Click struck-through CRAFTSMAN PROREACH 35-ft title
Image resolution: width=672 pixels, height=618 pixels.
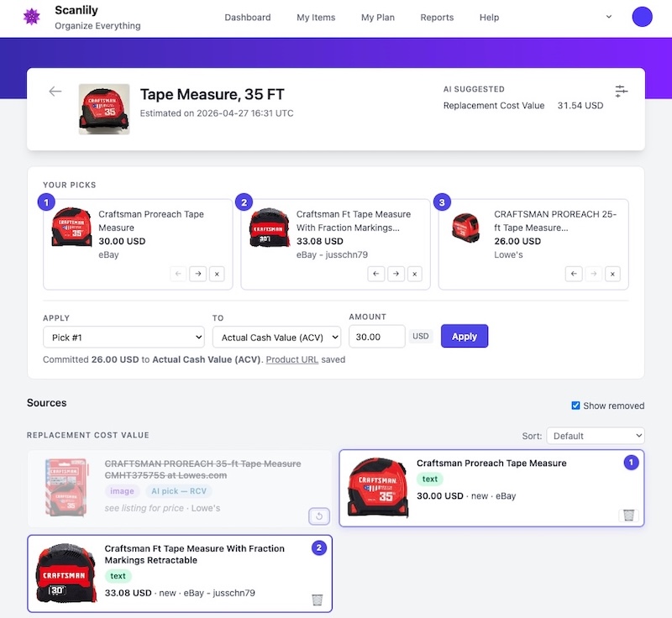click(202, 469)
